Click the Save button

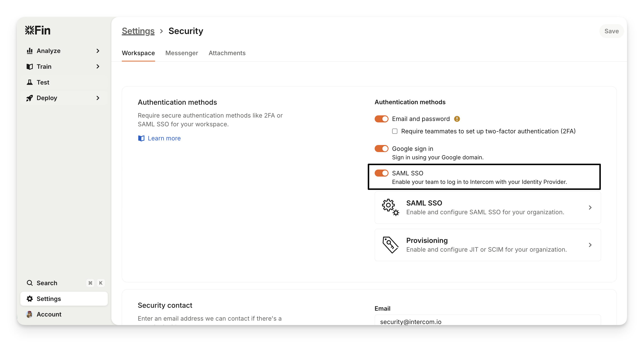tap(611, 31)
